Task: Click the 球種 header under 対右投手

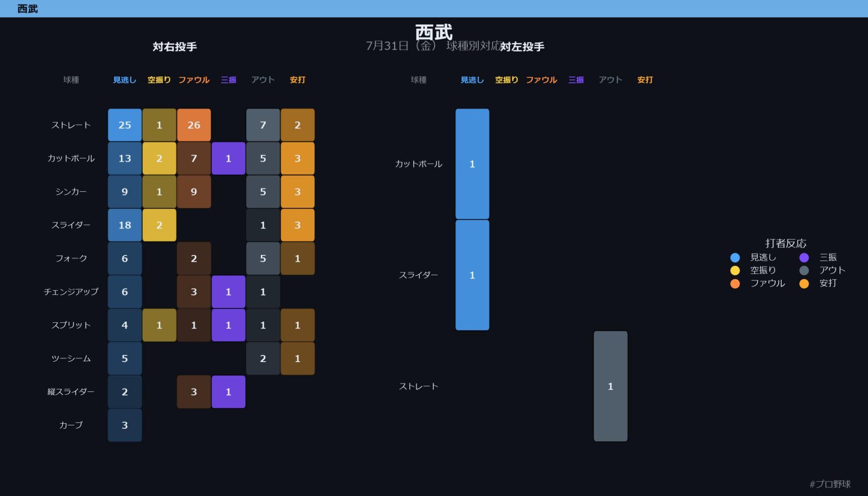Action: click(71, 80)
